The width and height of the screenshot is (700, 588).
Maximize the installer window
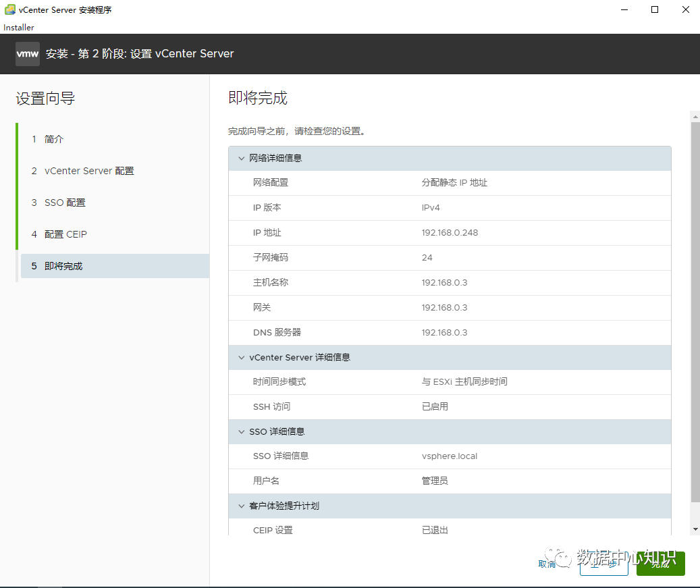click(x=655, y=10)
